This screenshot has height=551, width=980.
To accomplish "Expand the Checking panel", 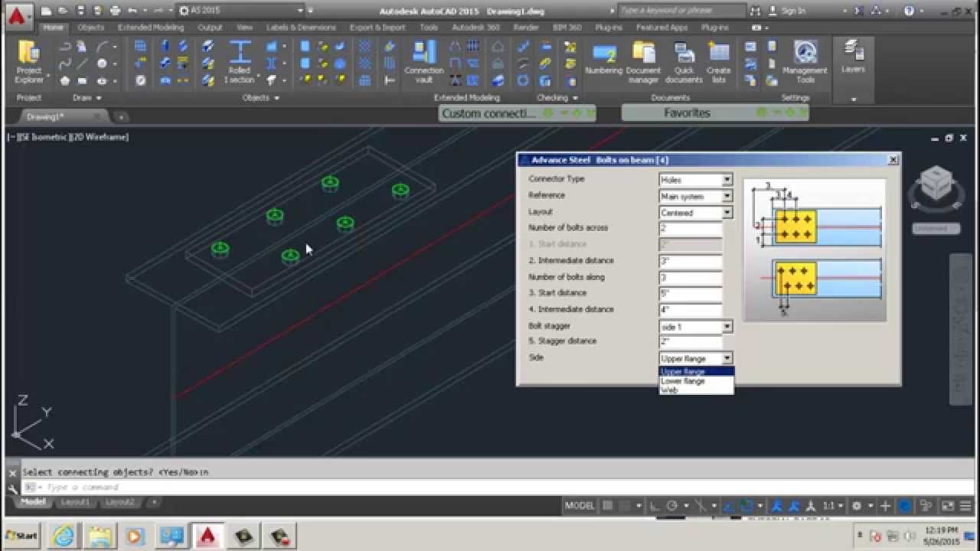I will 557,98.
